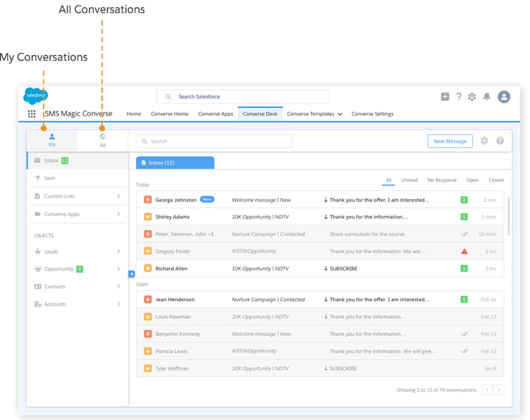Click SUBSCRIBE message in Richard Allen row
This screenshot has height=420, width=530.
pyautogui.click(x=343, y=268)
